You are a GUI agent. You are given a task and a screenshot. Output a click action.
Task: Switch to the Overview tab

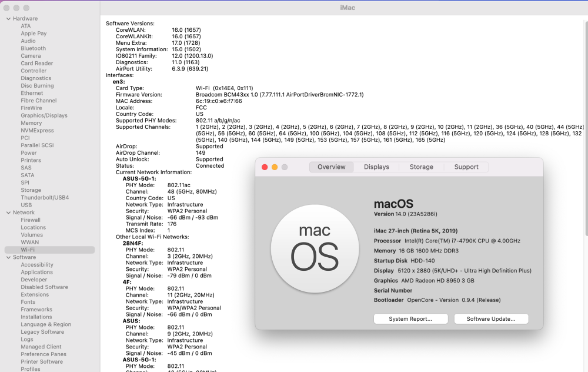pos(331,167)
